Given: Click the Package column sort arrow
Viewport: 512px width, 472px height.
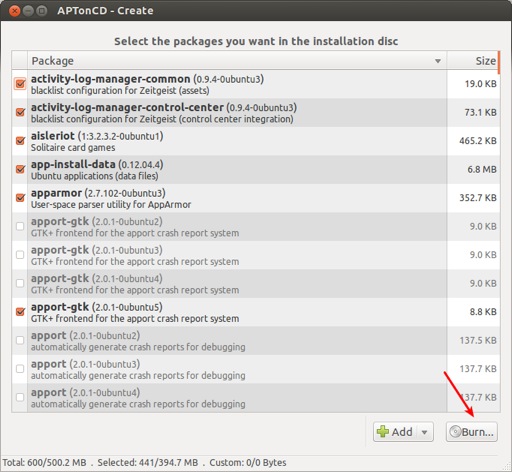Looking at the screenshot, I should (x=438, y=61).
